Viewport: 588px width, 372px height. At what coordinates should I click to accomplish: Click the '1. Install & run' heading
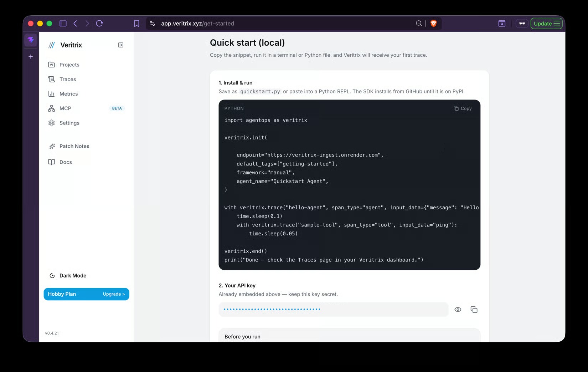click(236, 83)
